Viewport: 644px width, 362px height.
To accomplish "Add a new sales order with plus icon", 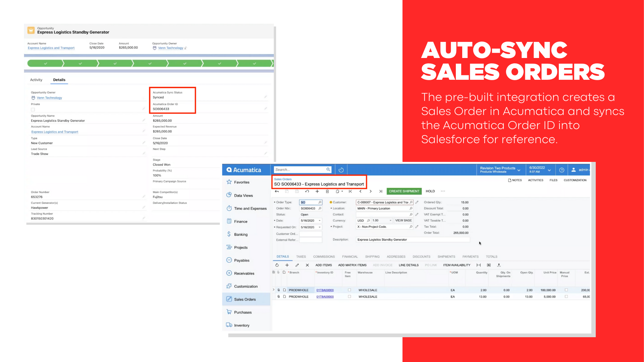I will (317, 191).
